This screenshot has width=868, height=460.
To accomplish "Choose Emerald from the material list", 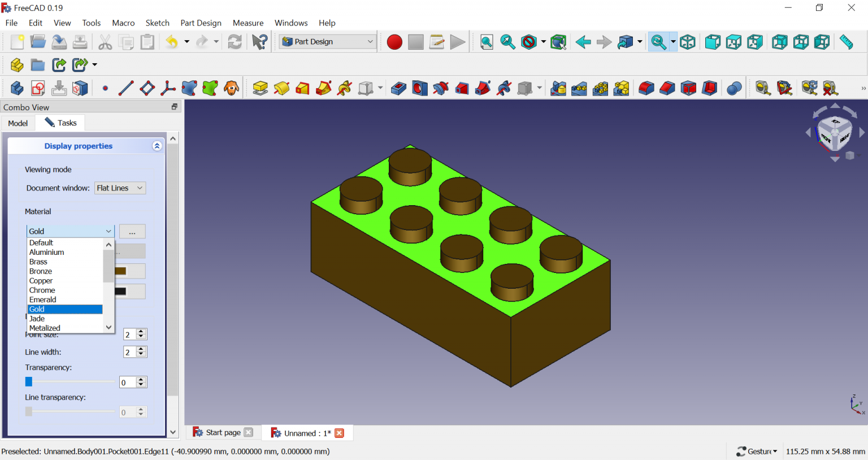I will click(43, 300).
